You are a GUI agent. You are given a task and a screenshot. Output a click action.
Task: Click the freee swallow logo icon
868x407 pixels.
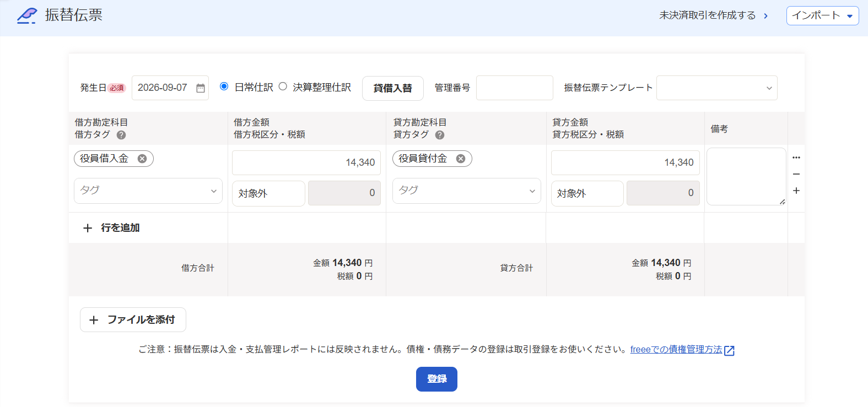[x=26, y=15]
